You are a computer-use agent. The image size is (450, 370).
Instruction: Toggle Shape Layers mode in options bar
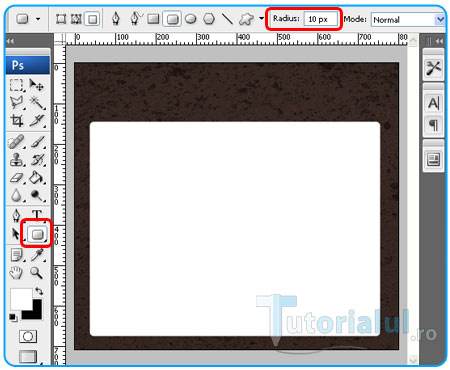(x=61, y=19)
